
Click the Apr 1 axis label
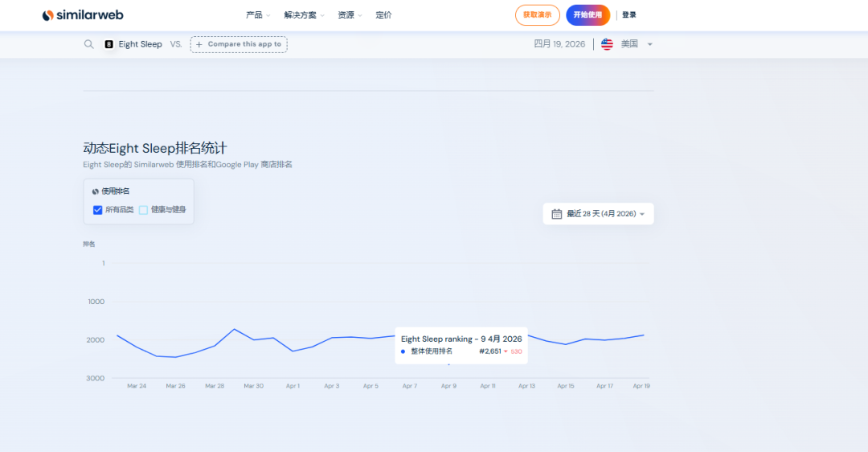point(293,386)
